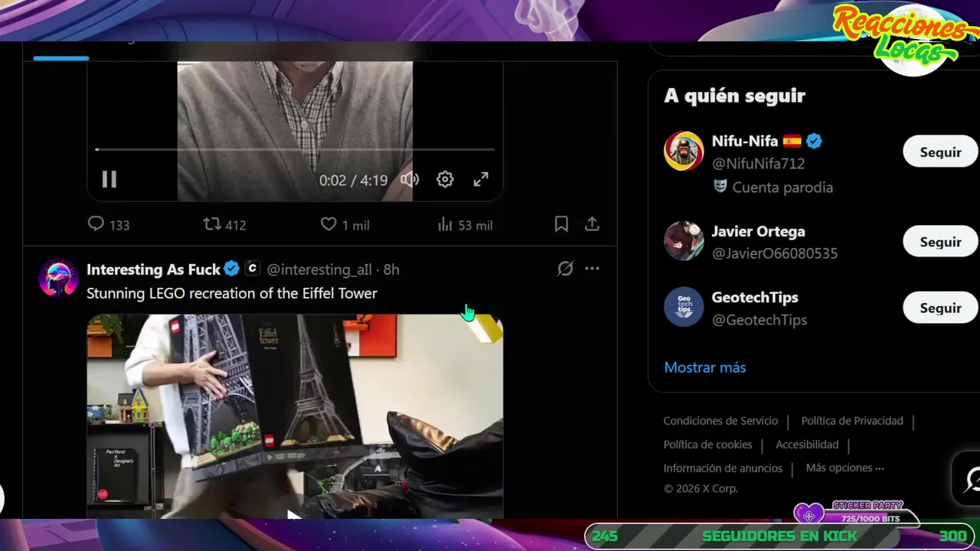980x551 pixels.
Task: Follow Javier Ortega account
Action: coord(940,242)
